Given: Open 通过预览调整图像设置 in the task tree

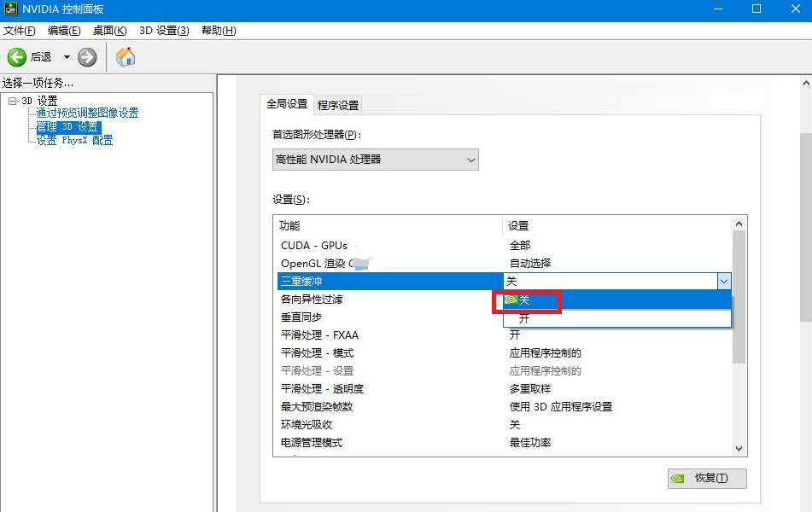Looking at the screenshot, I should pos(87,113).
